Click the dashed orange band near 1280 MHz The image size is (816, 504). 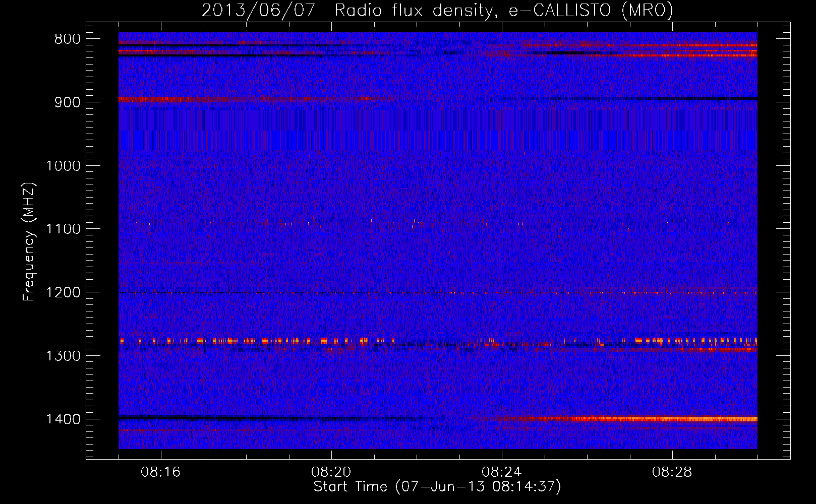(x=438, y=341)
